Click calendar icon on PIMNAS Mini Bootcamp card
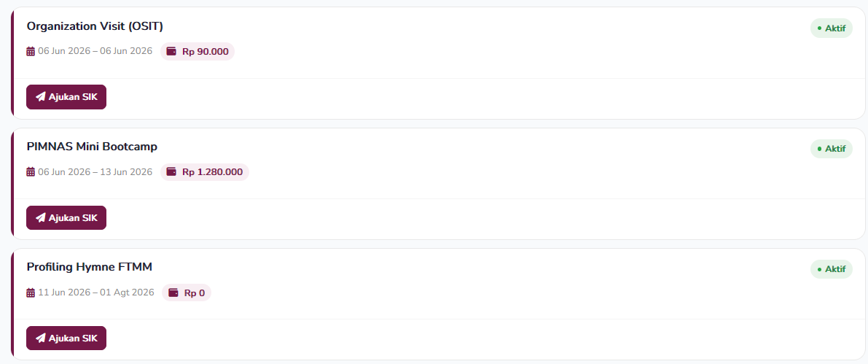Screen dimensions: 868x364 [31, 171]
